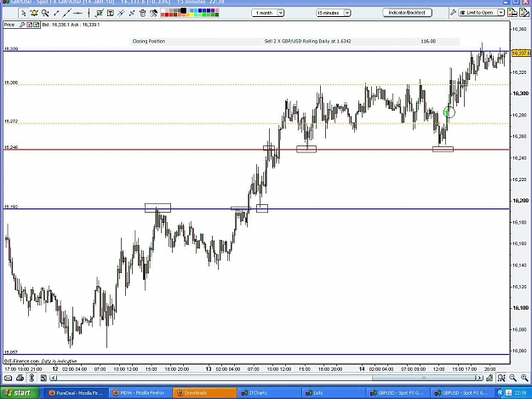Click the 116.00 profit value
The width and height of the screenshot is (532, 399).
pos(428,42)
